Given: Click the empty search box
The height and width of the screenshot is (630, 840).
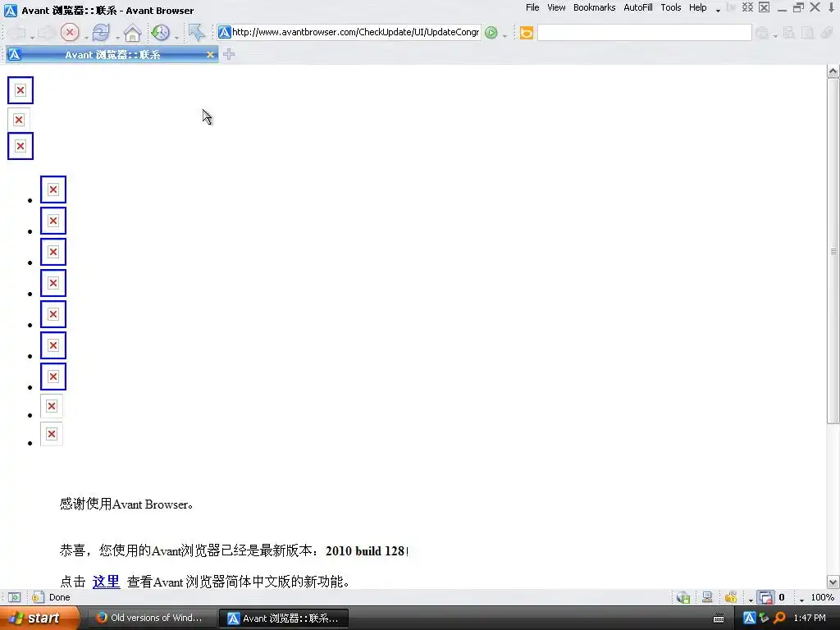Looking at the screenshot, I should 644,32.
